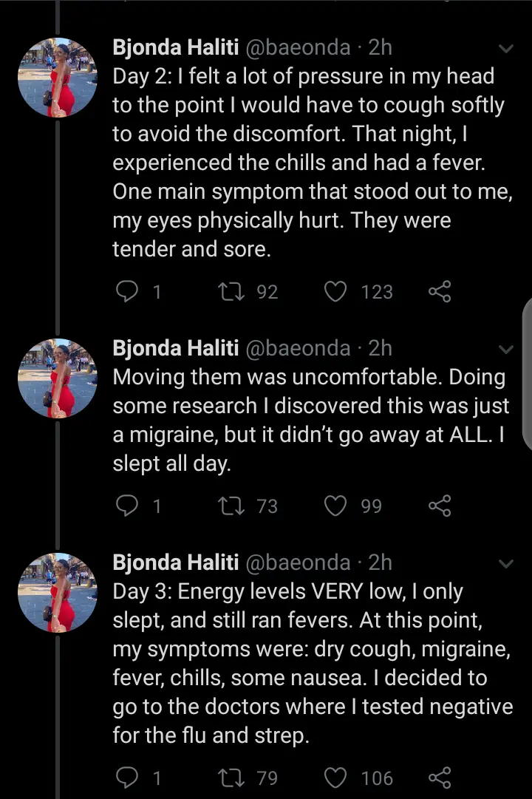The height and width of the screenshot is (799, 532).
Task: Share the Day 2 tweet
Action: (440, 291)
